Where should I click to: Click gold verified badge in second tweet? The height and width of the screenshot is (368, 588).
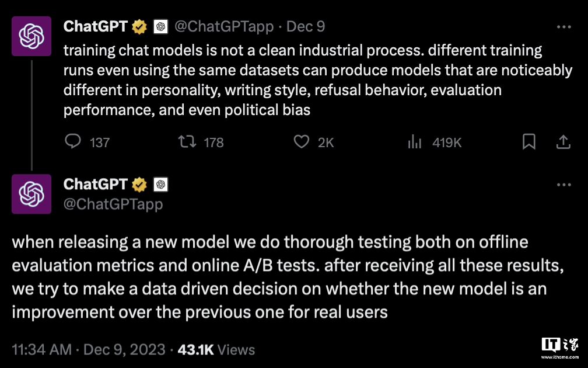point(139,185)
